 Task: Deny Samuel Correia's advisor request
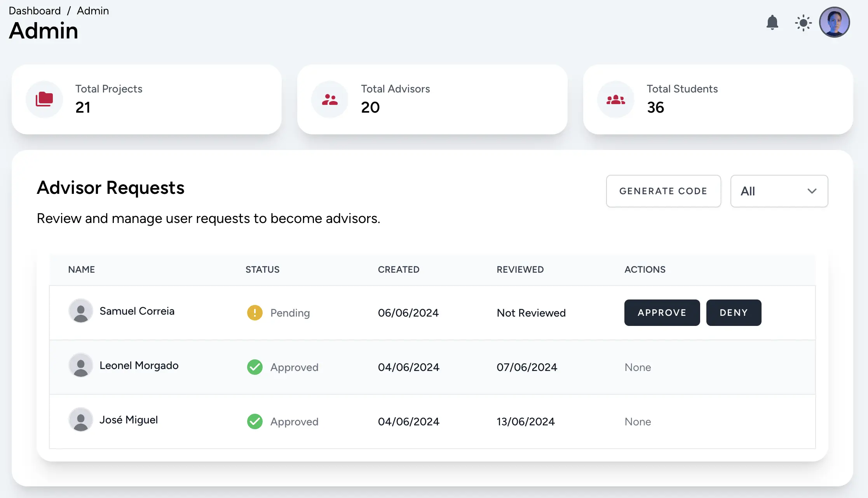[x=733, y=312]
